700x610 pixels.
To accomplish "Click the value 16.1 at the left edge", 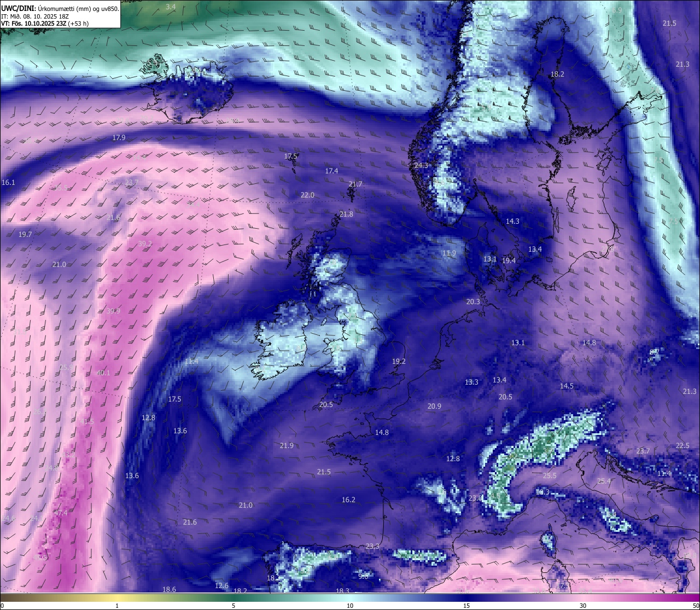I will pos(8,182).
